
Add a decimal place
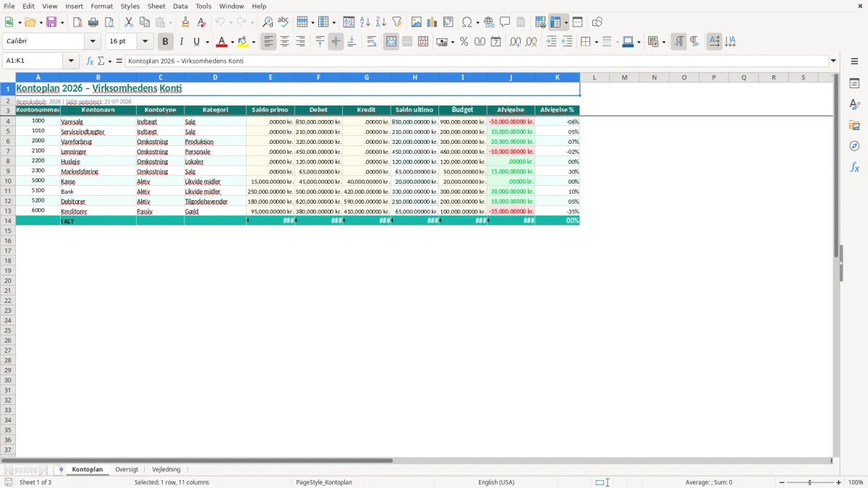pyautogui.click(x=515, y=42)
